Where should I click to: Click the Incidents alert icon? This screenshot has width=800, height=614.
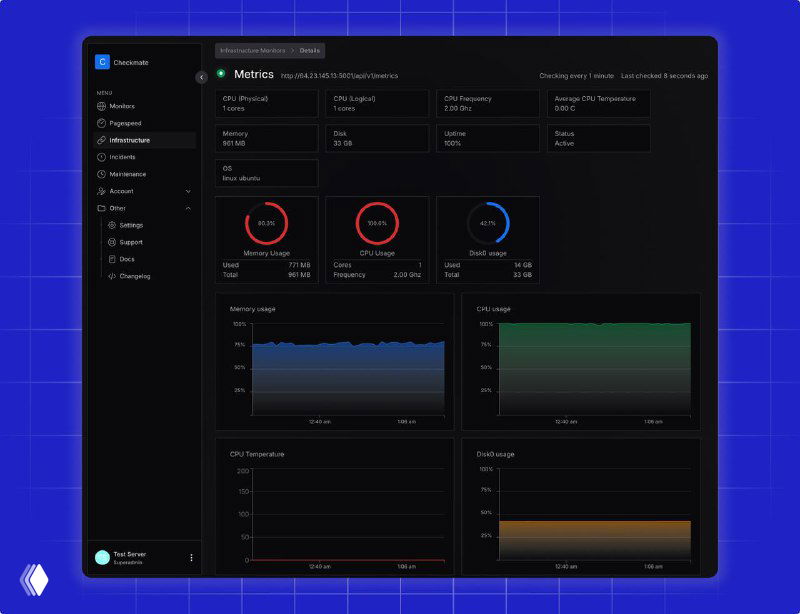coord(101,157)
